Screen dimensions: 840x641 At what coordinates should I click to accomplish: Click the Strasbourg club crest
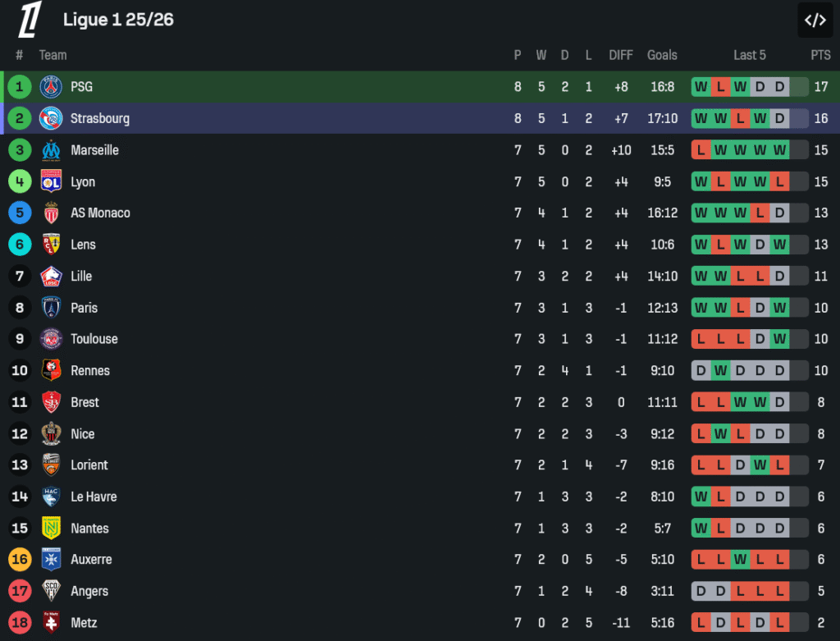[x=51, y=118]
